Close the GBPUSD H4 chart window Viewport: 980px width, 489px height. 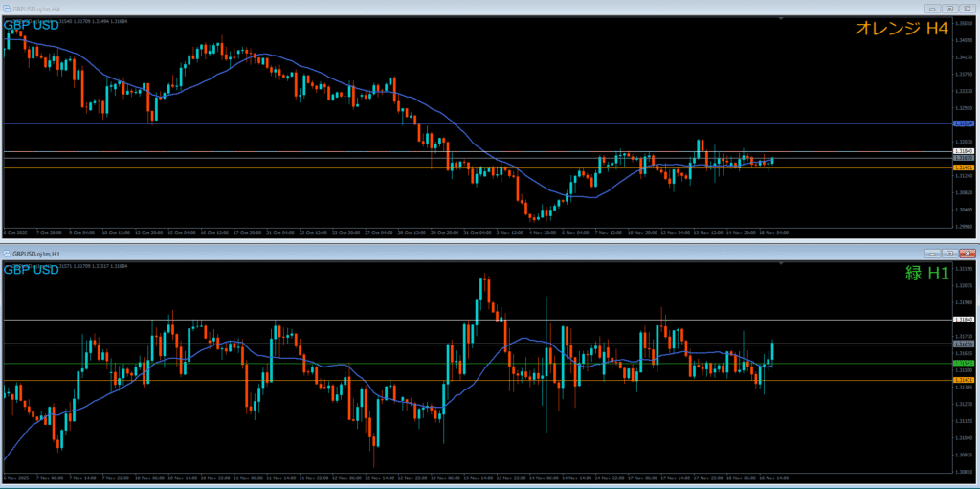pos(967,9)
